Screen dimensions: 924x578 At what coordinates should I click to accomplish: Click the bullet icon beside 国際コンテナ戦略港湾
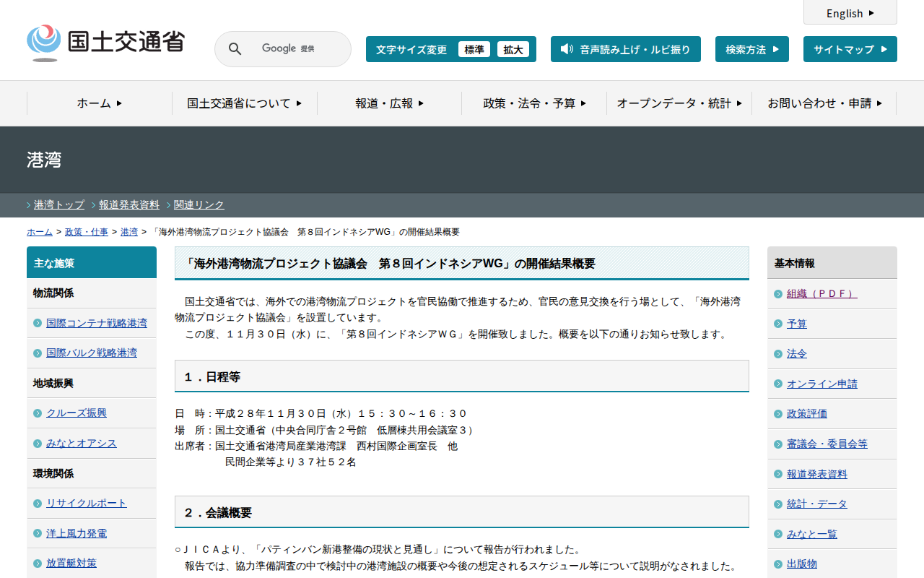coord(38,323)
